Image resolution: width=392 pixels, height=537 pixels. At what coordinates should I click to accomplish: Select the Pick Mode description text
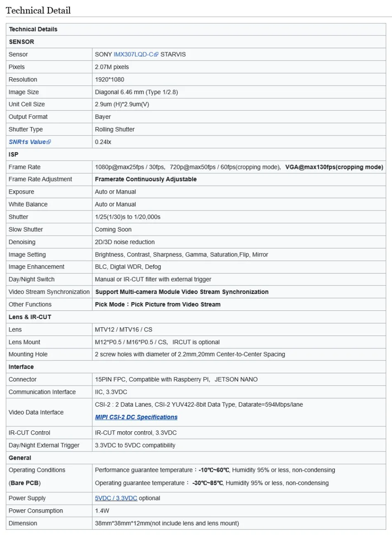coord(158,304)
